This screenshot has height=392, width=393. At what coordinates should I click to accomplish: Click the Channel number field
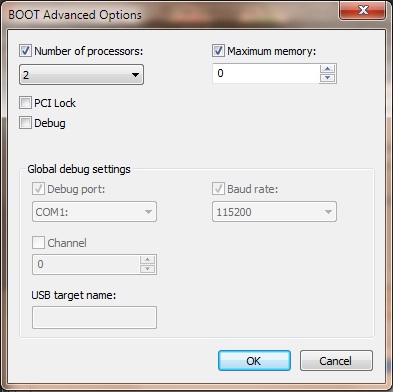point(86,265)
